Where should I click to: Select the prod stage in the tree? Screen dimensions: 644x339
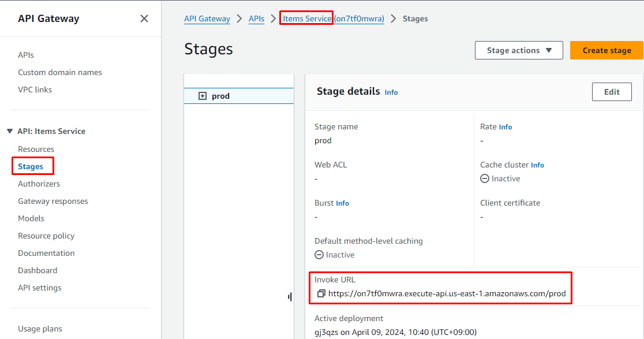[x=221, y=96]
